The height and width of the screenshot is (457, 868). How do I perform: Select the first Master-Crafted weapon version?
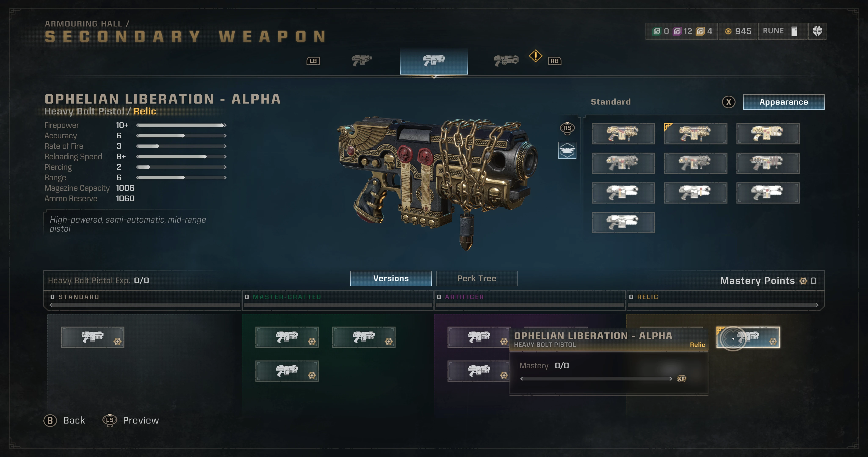tap(287, 337)
